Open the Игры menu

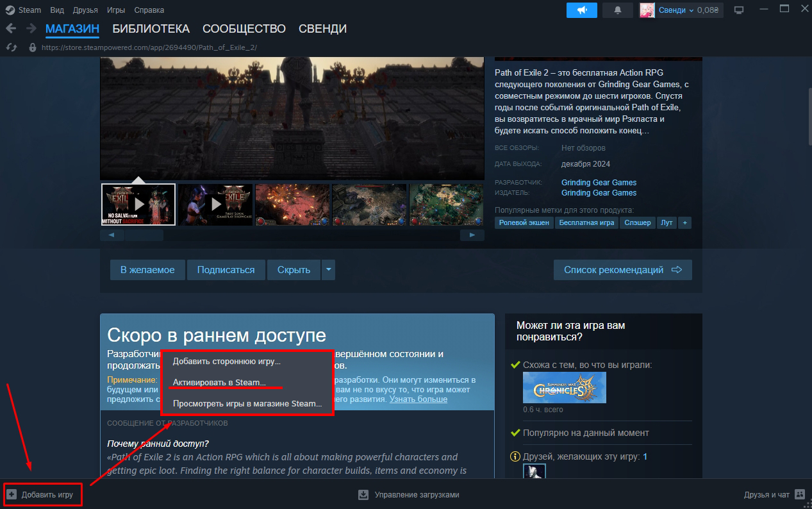116,10
